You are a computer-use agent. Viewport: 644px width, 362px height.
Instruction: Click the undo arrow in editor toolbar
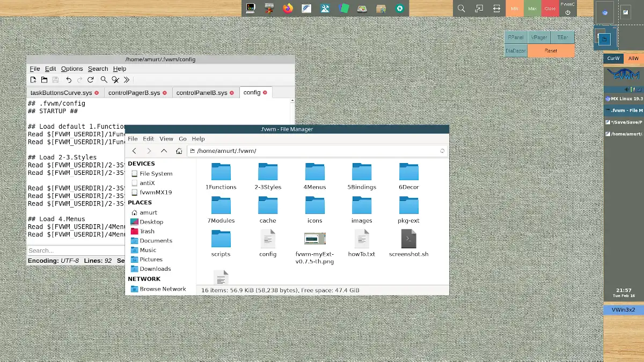pyautogui.click(x=69, y=80)
